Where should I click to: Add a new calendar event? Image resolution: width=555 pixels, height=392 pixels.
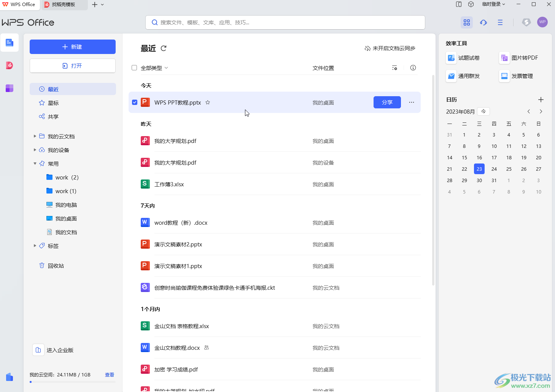pos(541,100)
